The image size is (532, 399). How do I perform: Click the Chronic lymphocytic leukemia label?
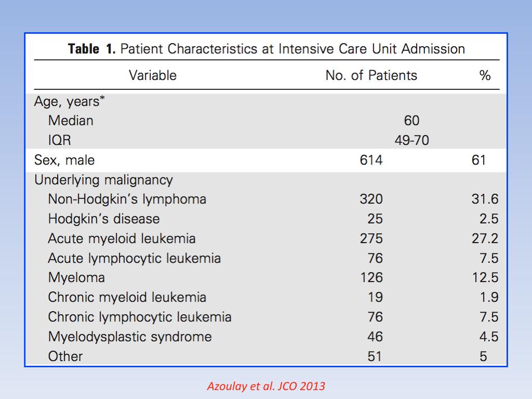pyautogui.click(x=140, y=317)
